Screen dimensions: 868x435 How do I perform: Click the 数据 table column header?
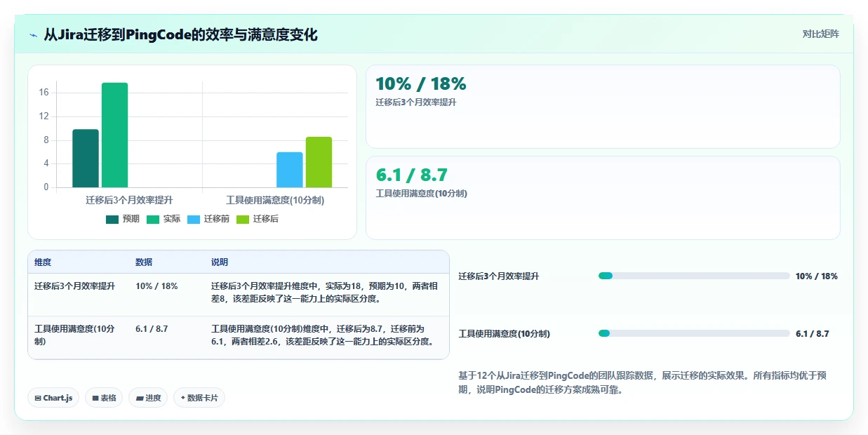pos(144,262)
